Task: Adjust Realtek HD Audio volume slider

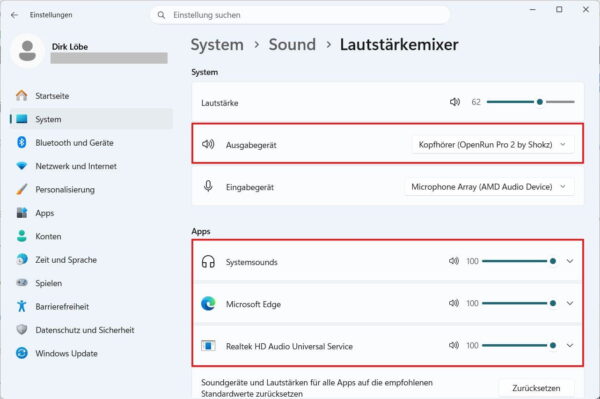Action: 519,345
